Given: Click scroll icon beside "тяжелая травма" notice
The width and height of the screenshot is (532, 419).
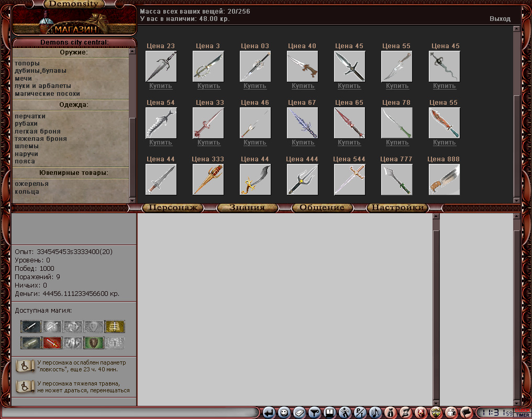Looking at the screenshot, I should pos(25,387).
